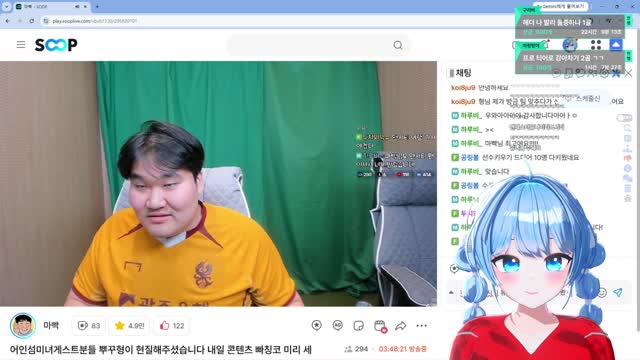Screen dimensions: 640x360
Task: Click the blue upward arrow button
Action: 616,44
